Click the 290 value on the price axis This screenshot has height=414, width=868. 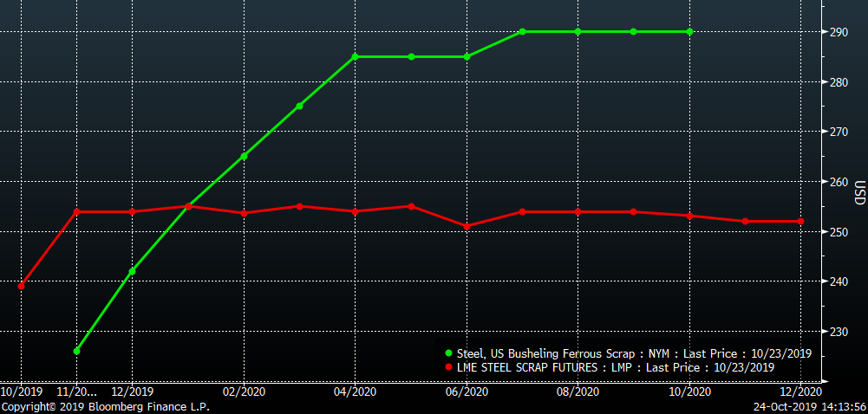click(838, 33)
